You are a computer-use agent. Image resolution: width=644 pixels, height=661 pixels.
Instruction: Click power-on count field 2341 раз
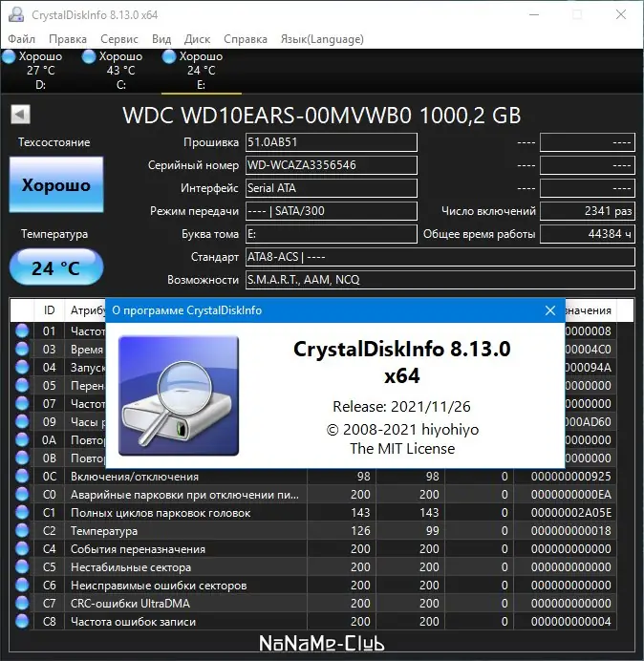pyautogui.click(x=588, y=211)
